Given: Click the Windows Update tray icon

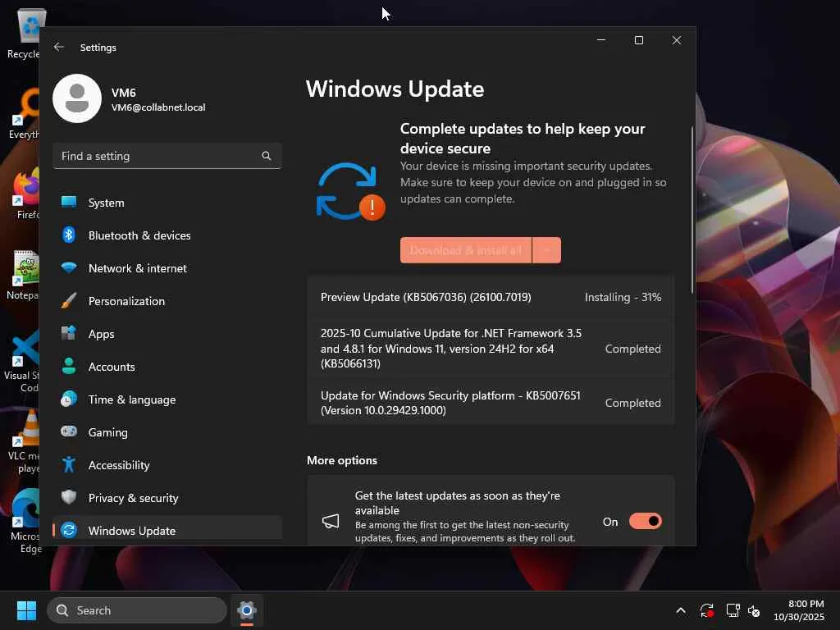Looking at the screenshot, I should [706, 610].
